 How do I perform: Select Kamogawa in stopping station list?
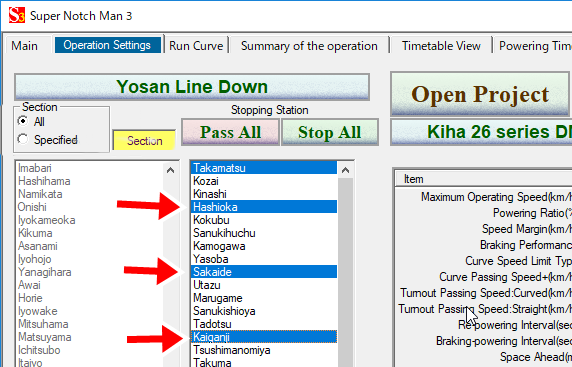pos(264,246)
